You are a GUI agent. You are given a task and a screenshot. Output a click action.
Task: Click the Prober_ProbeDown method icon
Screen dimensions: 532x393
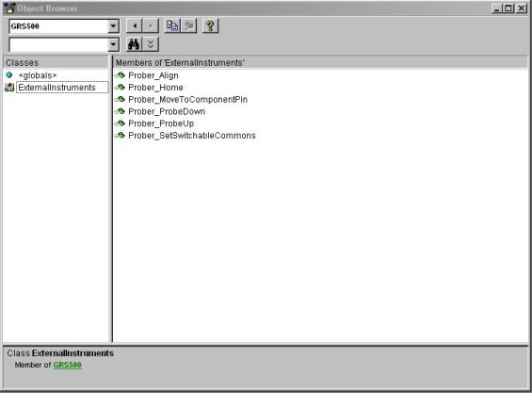pyautogui.click(x=121, y=111)
